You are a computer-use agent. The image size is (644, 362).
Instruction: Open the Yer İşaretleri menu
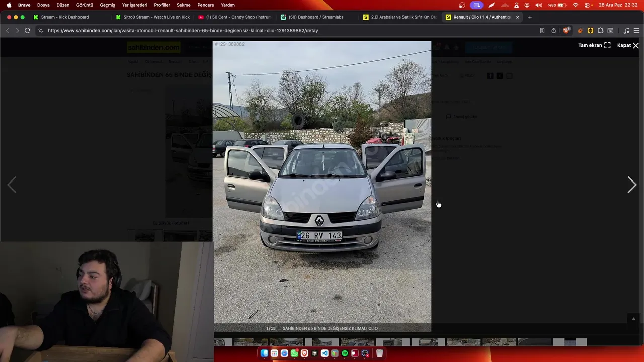[134, 5]
